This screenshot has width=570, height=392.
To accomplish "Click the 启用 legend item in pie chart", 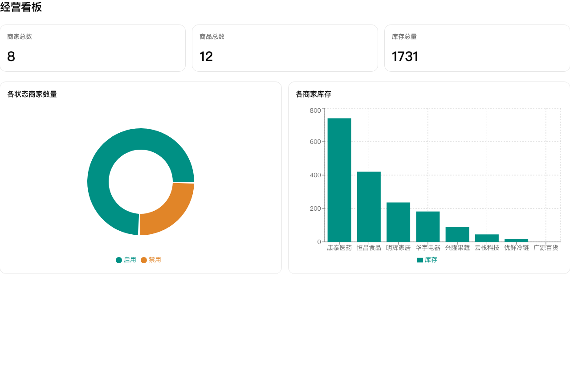I will (x=126, y=260).
